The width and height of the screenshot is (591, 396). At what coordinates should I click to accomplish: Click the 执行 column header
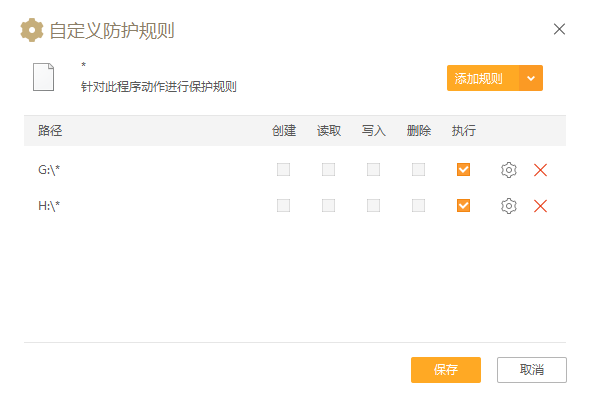[x=464, y=131]
